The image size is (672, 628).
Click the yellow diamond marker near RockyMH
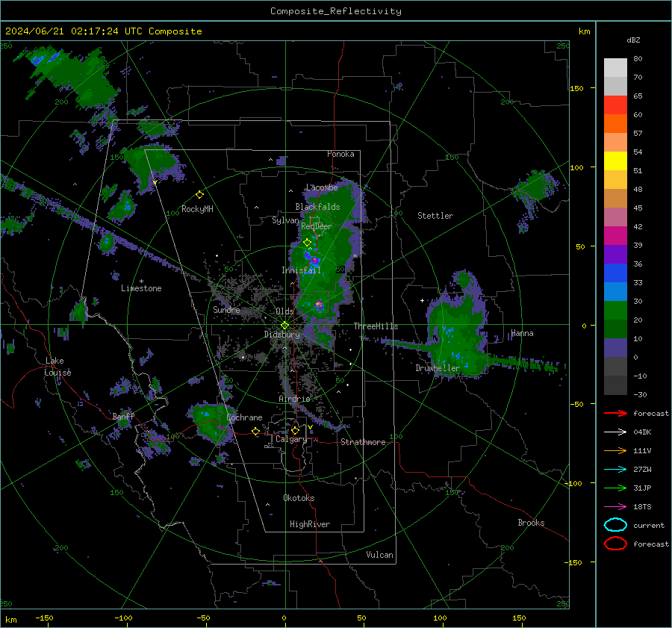pos(199,195)
